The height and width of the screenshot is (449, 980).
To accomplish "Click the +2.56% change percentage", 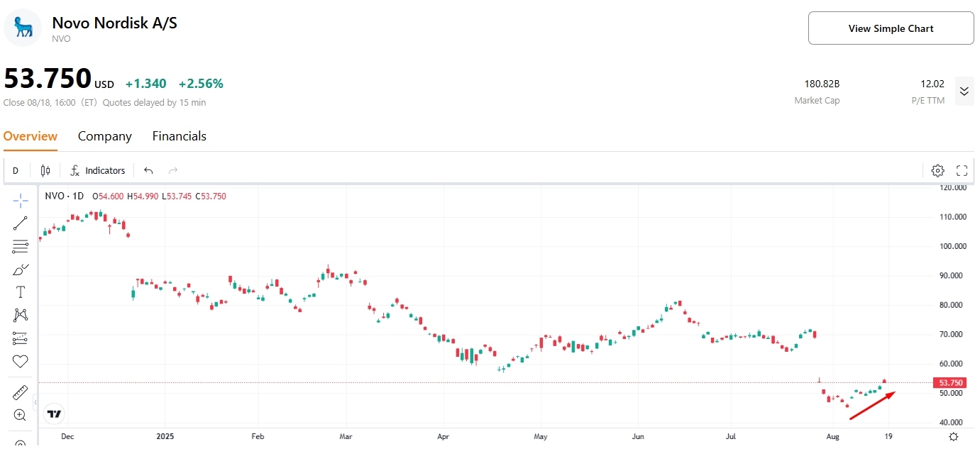I will point(201,84).
